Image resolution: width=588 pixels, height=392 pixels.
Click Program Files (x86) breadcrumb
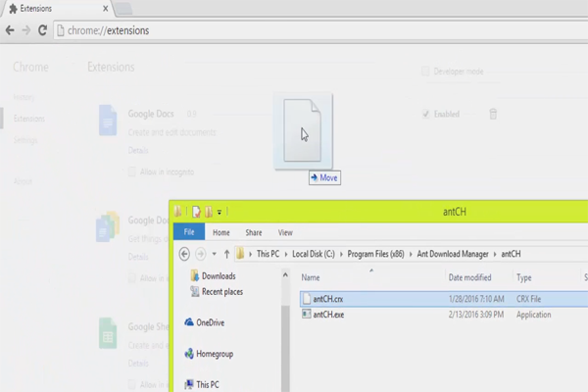[375, 254]
